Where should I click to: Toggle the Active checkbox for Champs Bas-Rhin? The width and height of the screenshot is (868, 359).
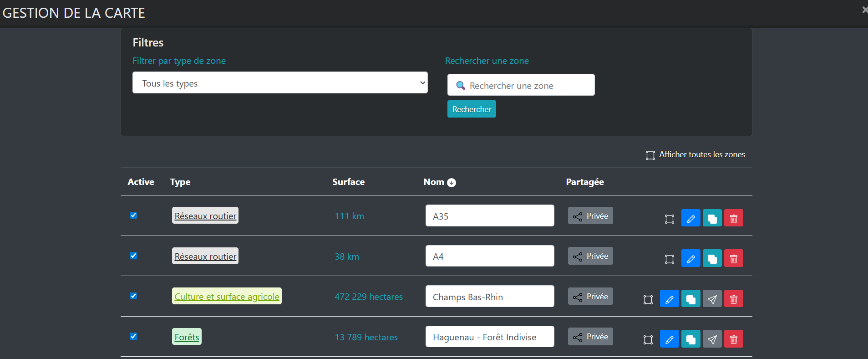[x=133, y=296]
